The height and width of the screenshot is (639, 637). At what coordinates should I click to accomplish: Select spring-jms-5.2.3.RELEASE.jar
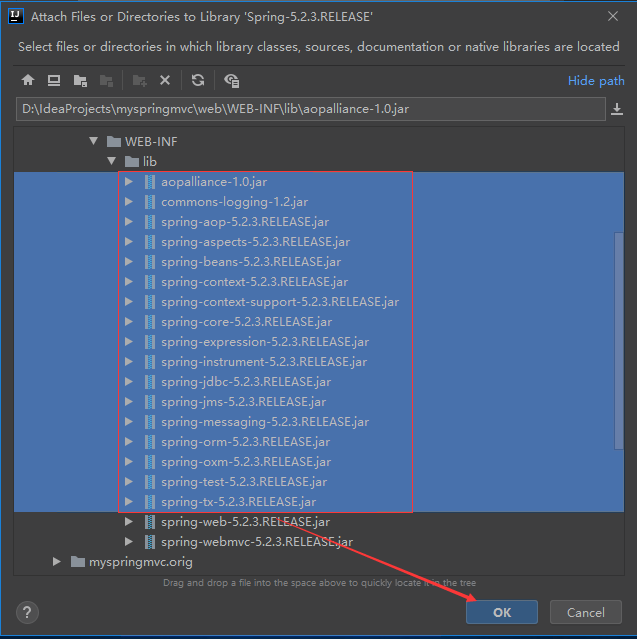(x=244, y=402)
